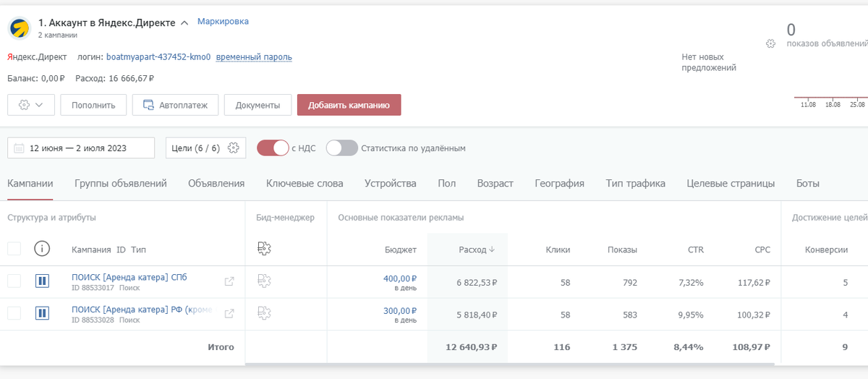Open external link icon for РФ campaign

click(x=229, y=314)
